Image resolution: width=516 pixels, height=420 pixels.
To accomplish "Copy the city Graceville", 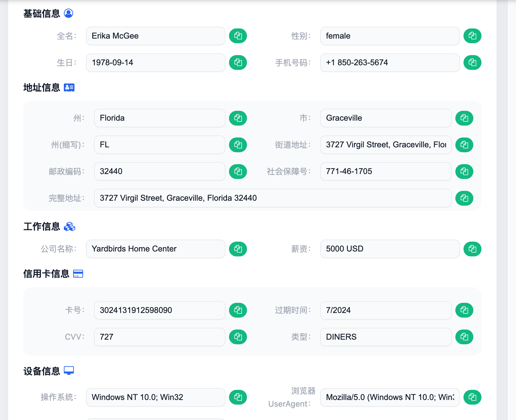I will 464,118.
